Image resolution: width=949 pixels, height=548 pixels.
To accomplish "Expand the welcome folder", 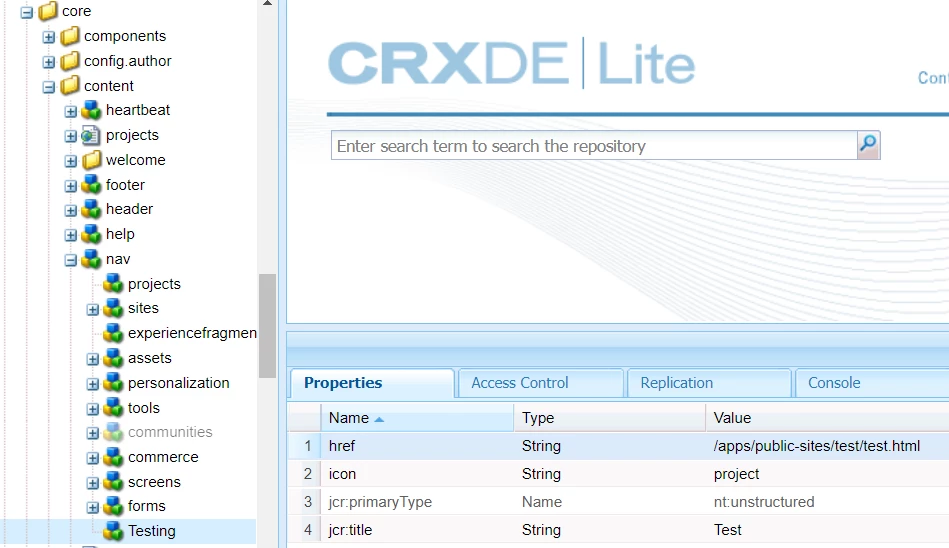I will [70, 161].
